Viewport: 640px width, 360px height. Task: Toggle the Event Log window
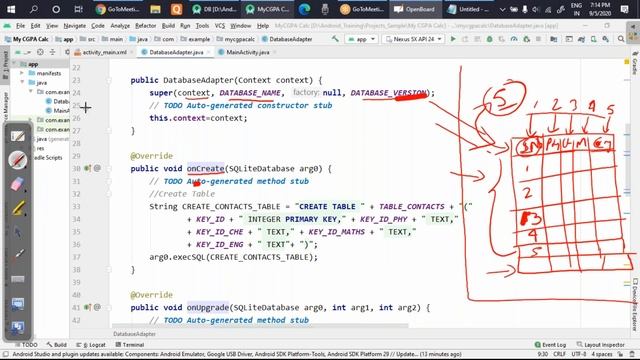point(550,345)
